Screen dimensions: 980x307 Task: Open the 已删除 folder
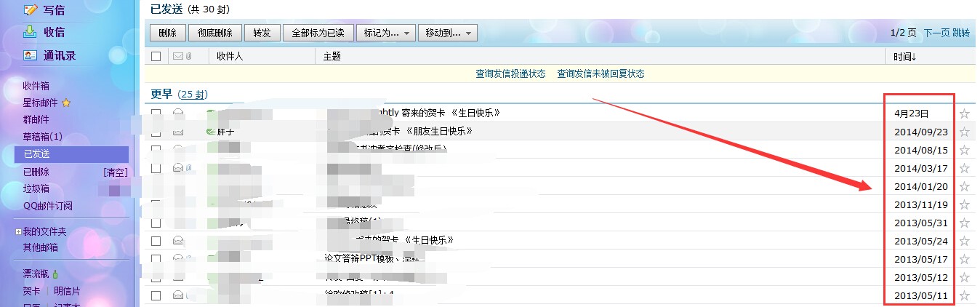click(x=36, y=172)
